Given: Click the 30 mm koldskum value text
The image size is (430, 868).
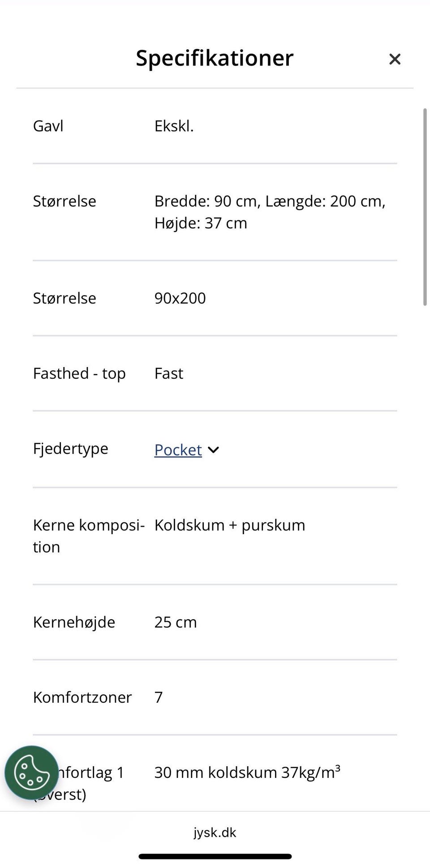Looking at the screenshot, I should click(x=247, y=772).
